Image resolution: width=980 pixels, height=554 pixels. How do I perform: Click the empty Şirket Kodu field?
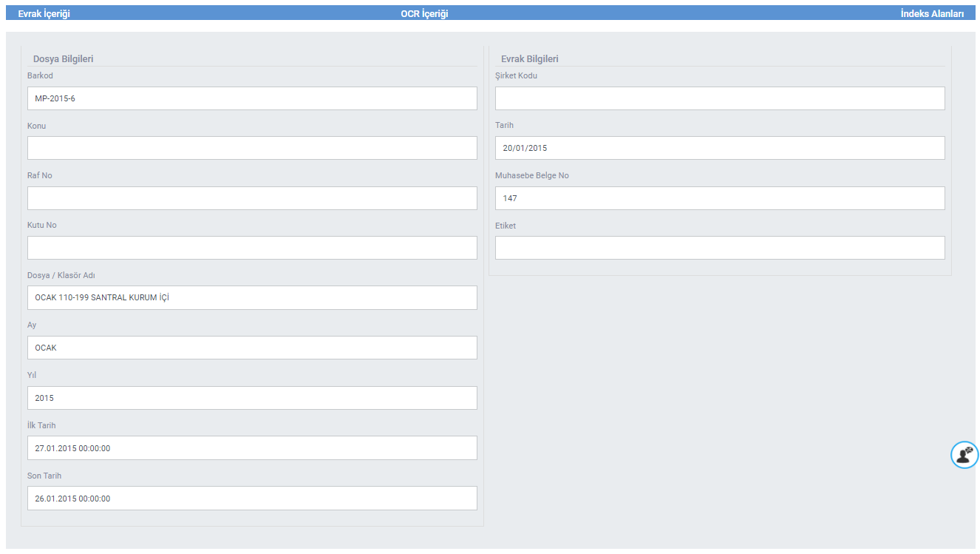(x=719, y=98)
